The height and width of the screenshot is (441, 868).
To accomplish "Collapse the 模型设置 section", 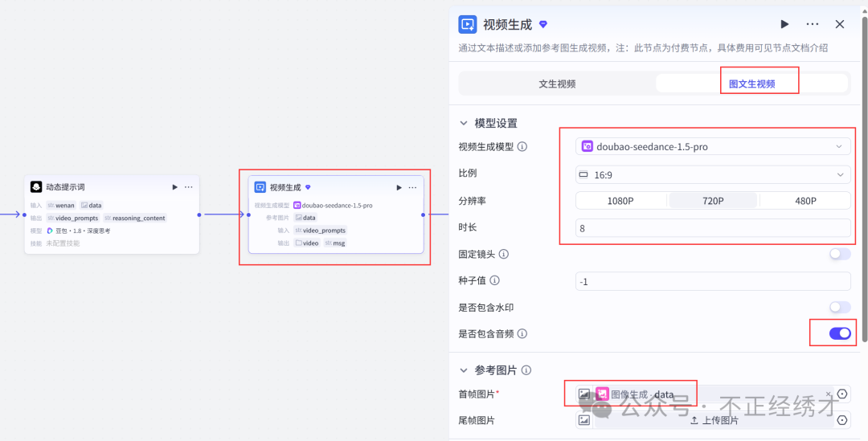I will 463,123.
